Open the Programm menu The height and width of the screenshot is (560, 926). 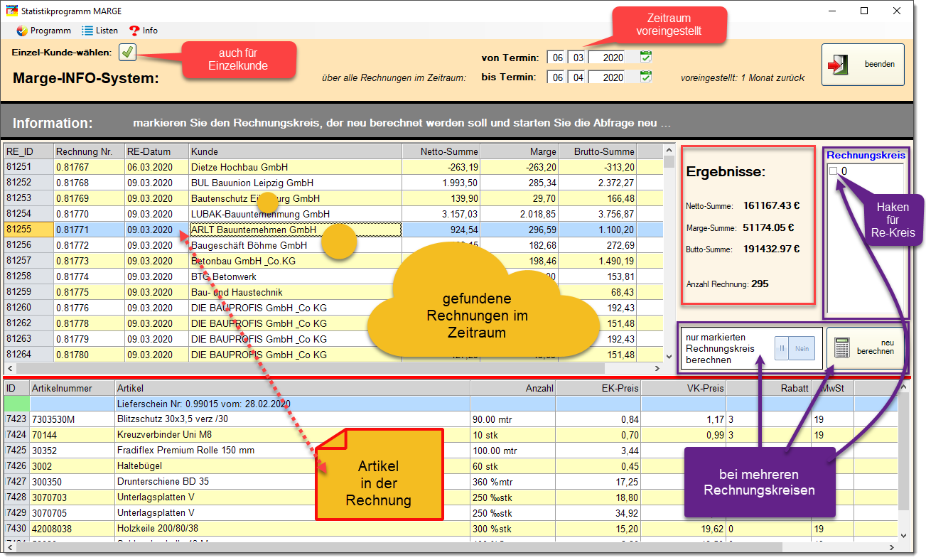tap(43, 31)
